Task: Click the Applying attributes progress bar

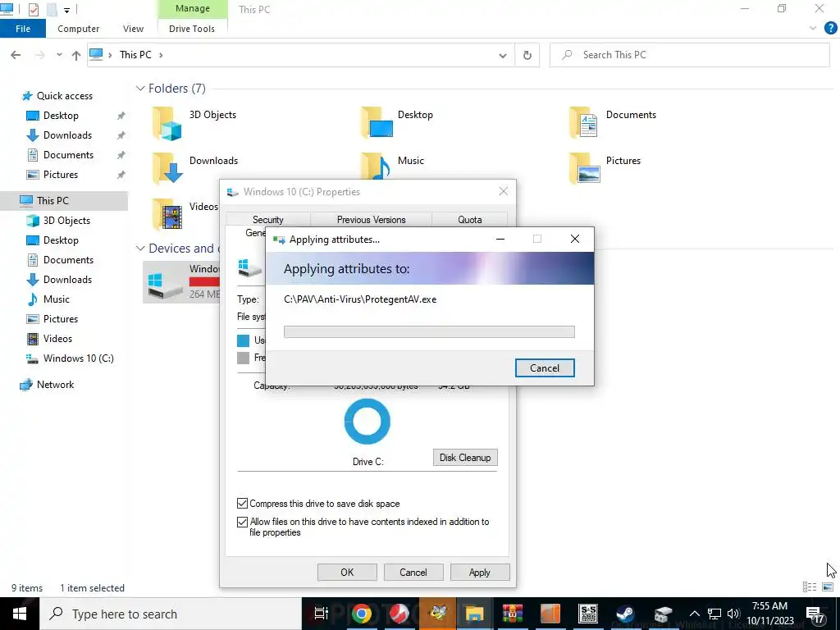Action: tap(429, 331)
